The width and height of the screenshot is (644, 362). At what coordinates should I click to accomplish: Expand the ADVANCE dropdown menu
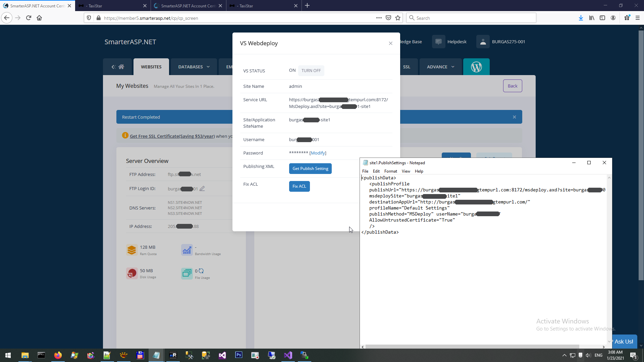(440, 67)
